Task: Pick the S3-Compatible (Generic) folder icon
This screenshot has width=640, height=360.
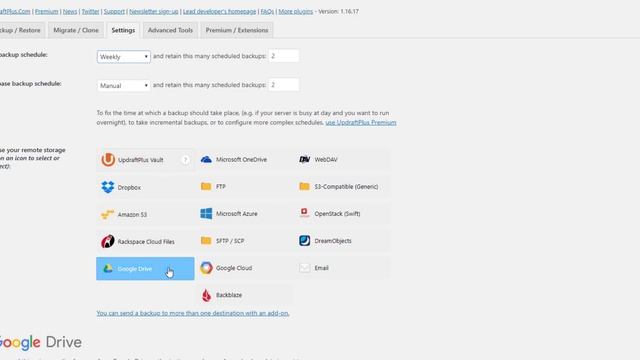Action: tap(304, 187)
